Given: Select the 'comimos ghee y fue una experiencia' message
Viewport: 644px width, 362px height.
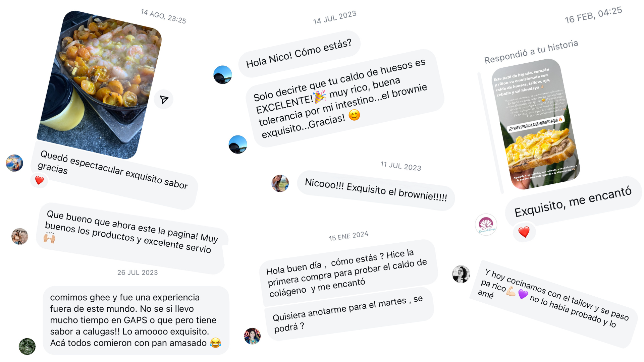Looking at the screenshot, I should pyautogui.click(x=136, y=320).
